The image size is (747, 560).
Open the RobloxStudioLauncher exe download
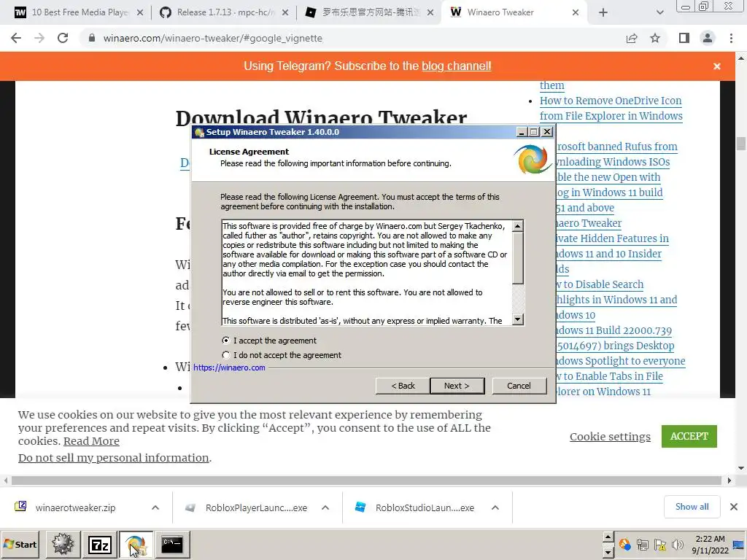click(425, 507)
